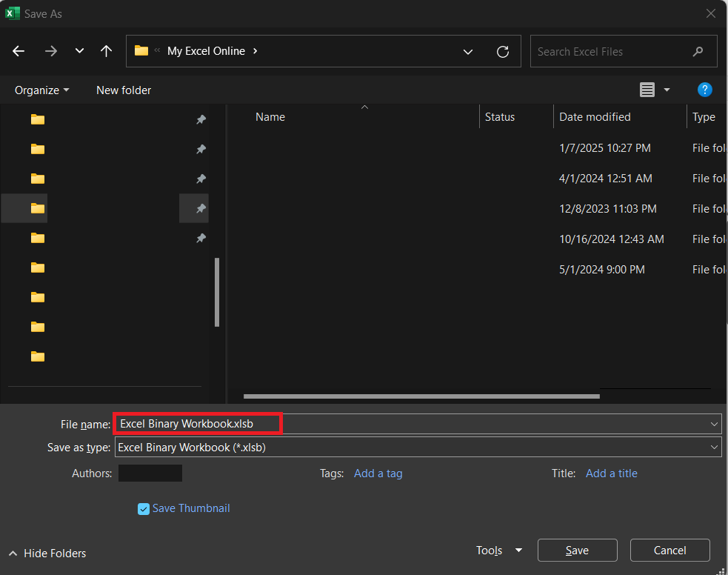The width and height of the screenshot is (728, 575).
Task: Click Add a title
Action: 612,473
